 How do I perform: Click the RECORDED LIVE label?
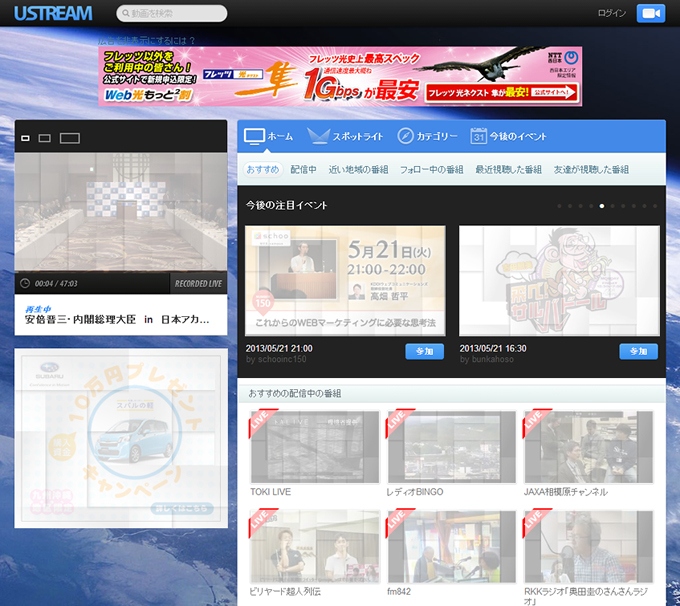pos(198,284)
